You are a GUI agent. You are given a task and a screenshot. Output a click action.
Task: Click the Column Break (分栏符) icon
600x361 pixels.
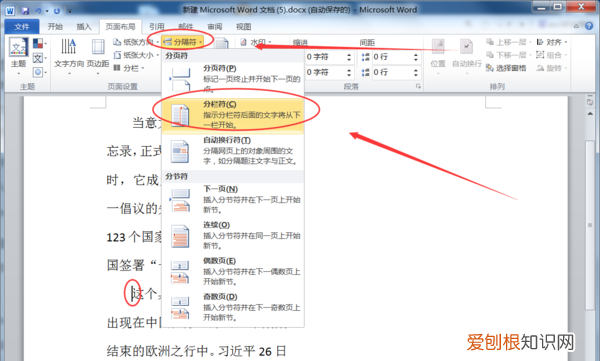pyautogui.click(x=180, y=115)
